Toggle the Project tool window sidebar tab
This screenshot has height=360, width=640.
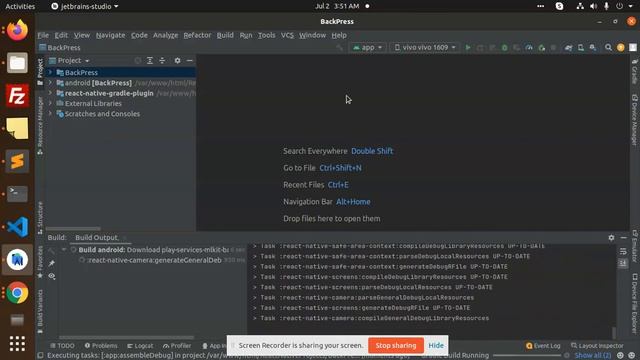click(40, 71)
